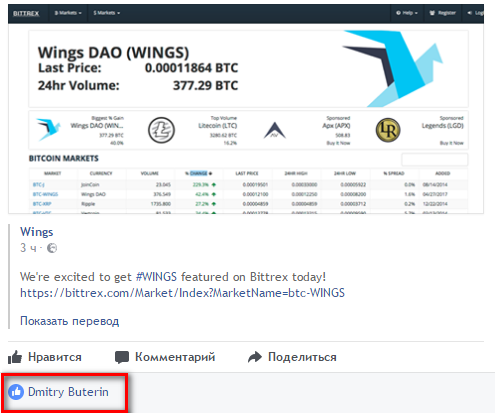Click green up arrow in Wings DAO row
The height and width of the screenshot is (413, 495).
tap(214, 194)
